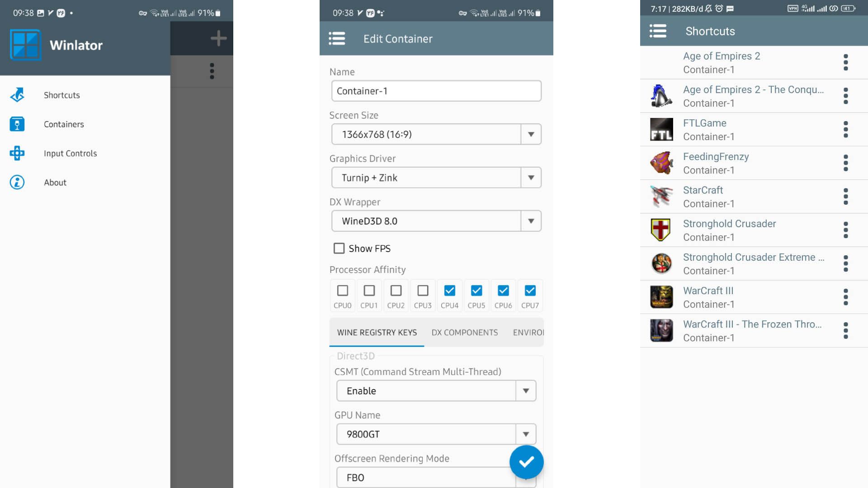Screen dimensions: 868x488
Task: Disable CPU7 processor affinity checkbox
Action: (530, 290)
